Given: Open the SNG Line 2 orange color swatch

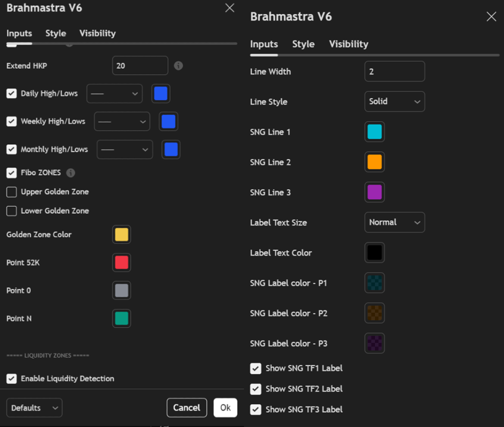Looking at the screenshot, I should click(375, 162).
